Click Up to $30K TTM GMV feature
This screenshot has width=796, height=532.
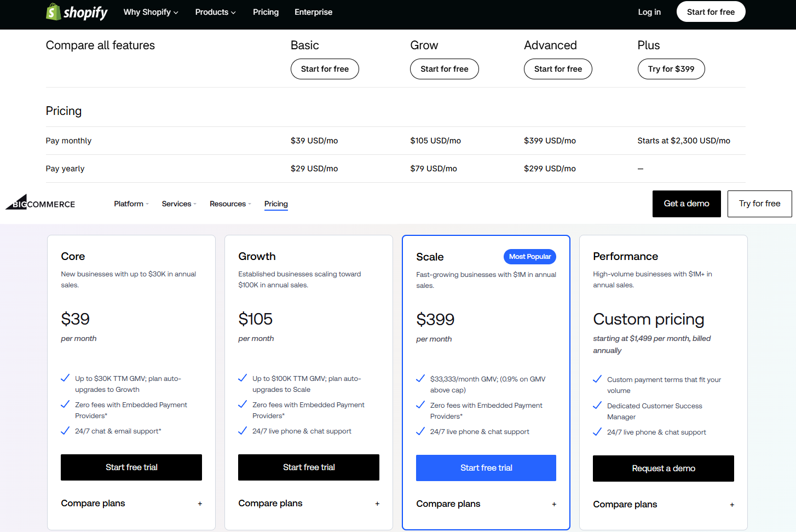[x=128, y=384]
